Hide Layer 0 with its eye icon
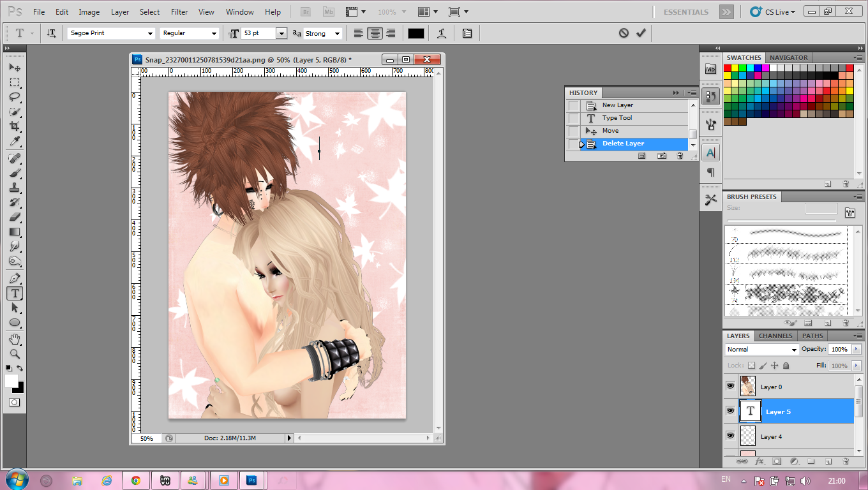 click(730, 387)
